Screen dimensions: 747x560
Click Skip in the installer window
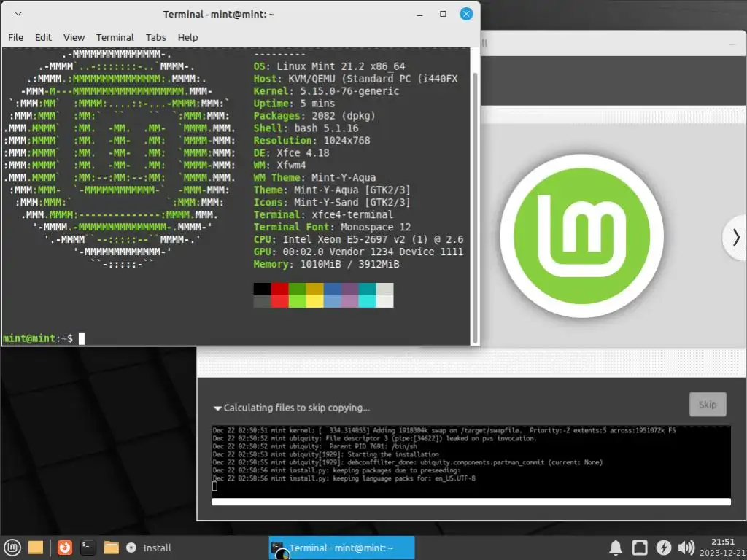click(x=708, y=405)
